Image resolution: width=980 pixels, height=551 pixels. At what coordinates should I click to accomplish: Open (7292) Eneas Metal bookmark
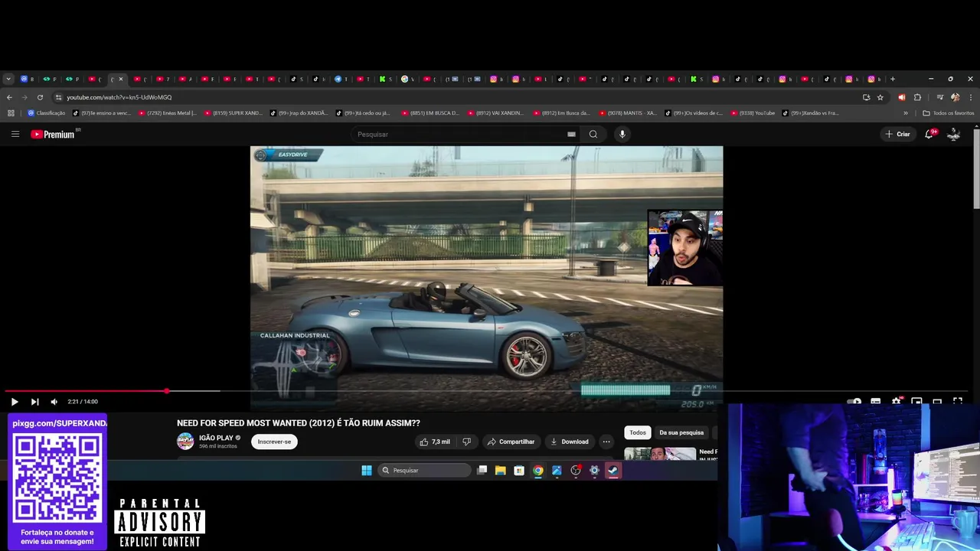[168, 113]
